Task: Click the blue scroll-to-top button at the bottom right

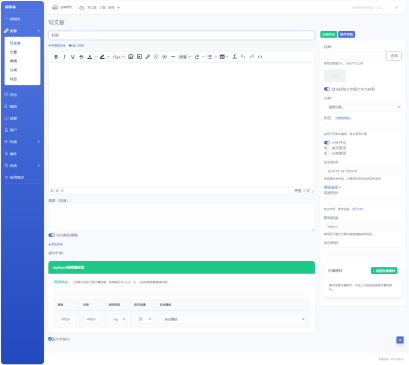Action: [x=400, y=340]
